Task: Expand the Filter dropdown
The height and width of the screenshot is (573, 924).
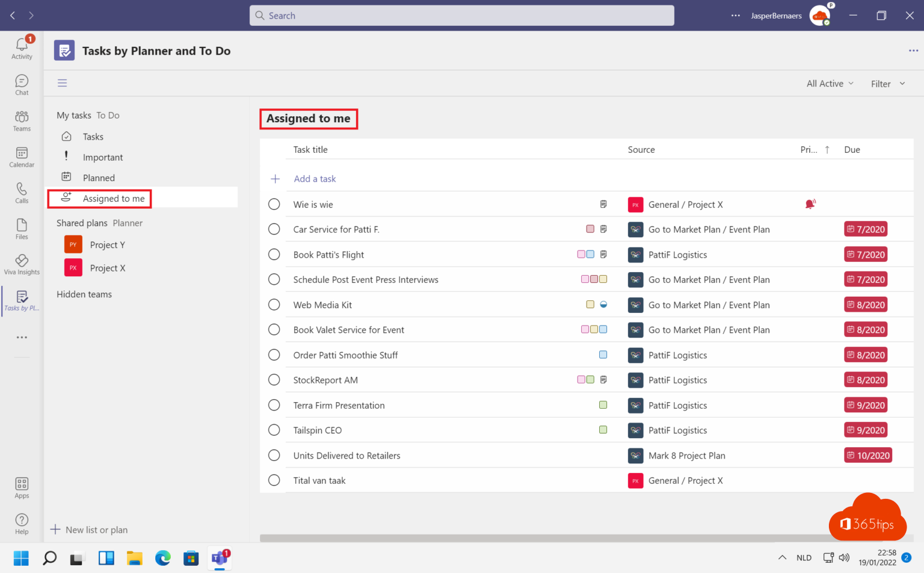Action: tap(887, 83)
